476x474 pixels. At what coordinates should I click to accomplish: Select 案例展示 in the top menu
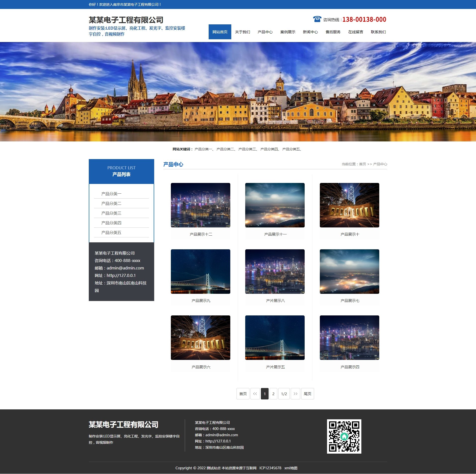(x=287, y=32)
